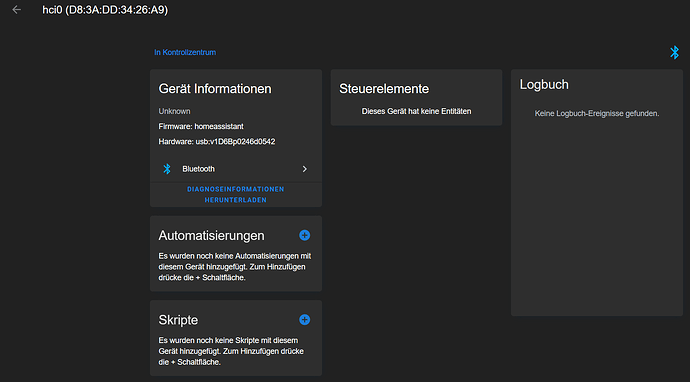
Task: Click the no Skripte description text
Action: [231, 351]
